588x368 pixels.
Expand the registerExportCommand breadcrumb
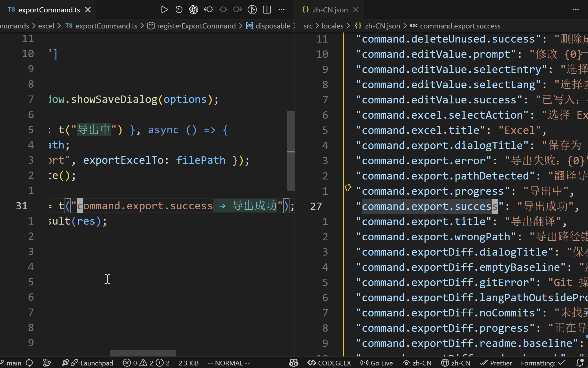click(x=196, y=26)
